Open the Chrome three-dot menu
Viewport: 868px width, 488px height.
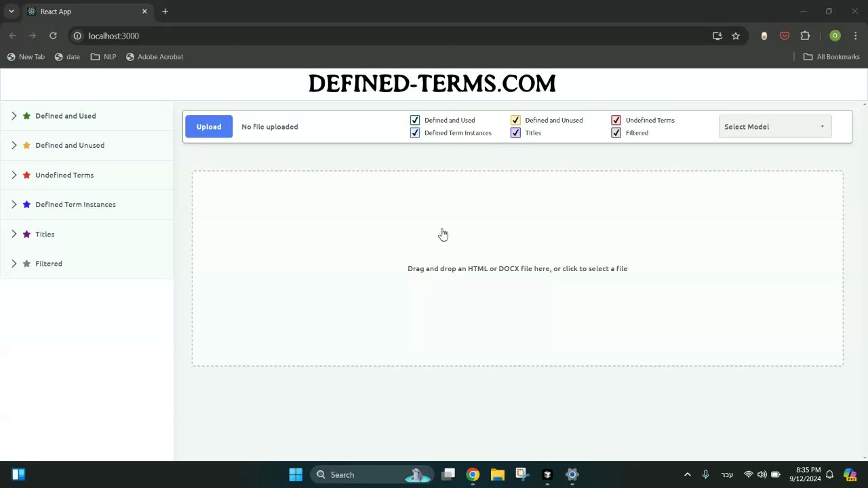coord(855,36)
